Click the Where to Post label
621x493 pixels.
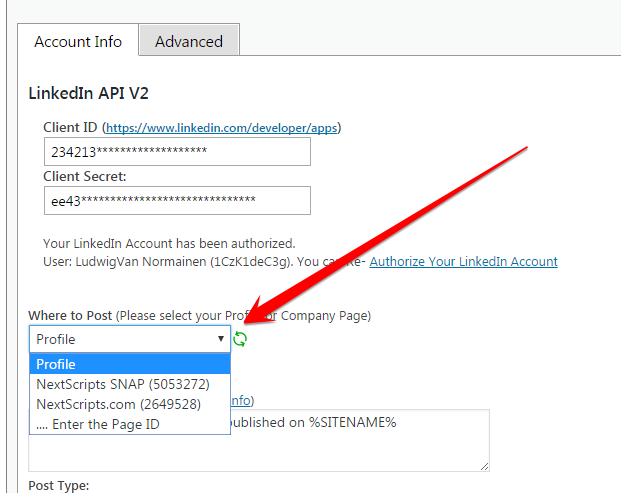coord(70,316)
